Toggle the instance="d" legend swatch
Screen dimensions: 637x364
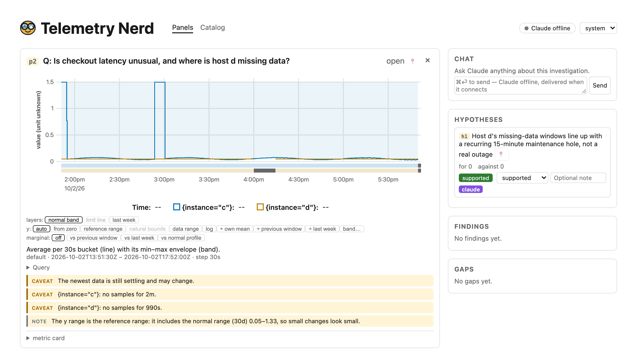coord(260,207)
